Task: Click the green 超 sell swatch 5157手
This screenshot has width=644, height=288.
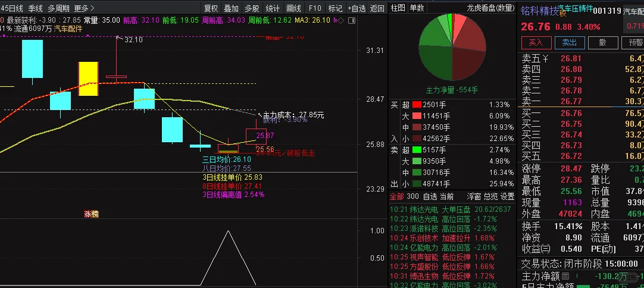Action: pyautogui.click(x=417, y=150)
